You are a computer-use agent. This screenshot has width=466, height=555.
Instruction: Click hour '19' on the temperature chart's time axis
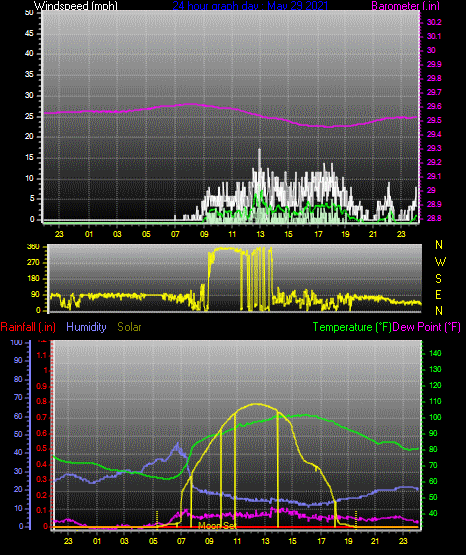(349, 541)
